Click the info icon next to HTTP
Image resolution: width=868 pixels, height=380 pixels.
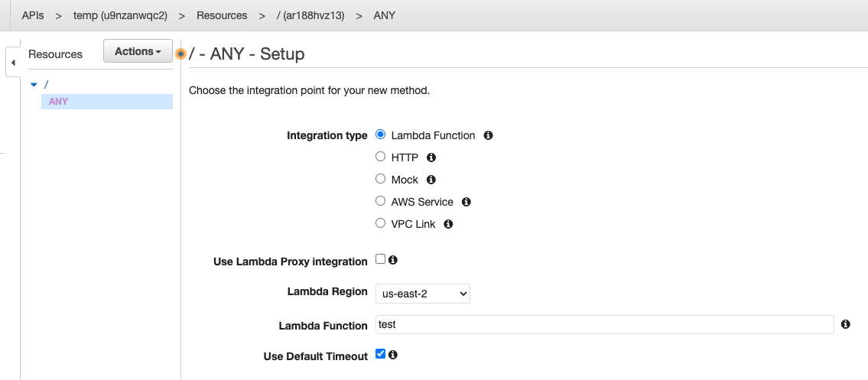click(431, 158)
